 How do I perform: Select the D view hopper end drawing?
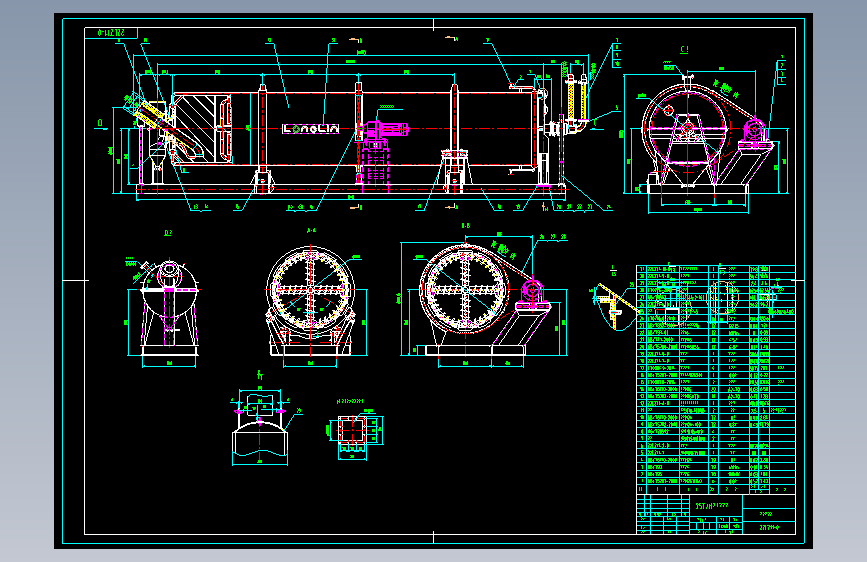169,308
